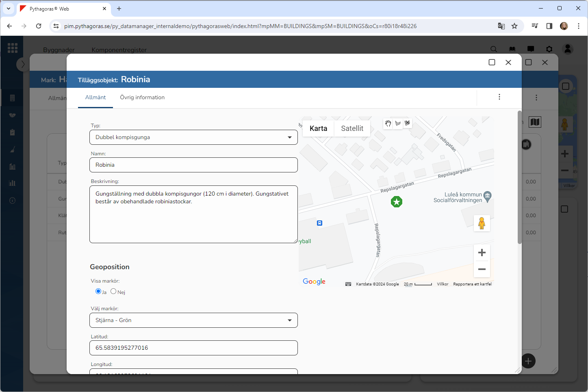Image resolution: width=588 pixels, height=392 pixels.
Task: Zoom in on the map
Action: coord(482,253)
